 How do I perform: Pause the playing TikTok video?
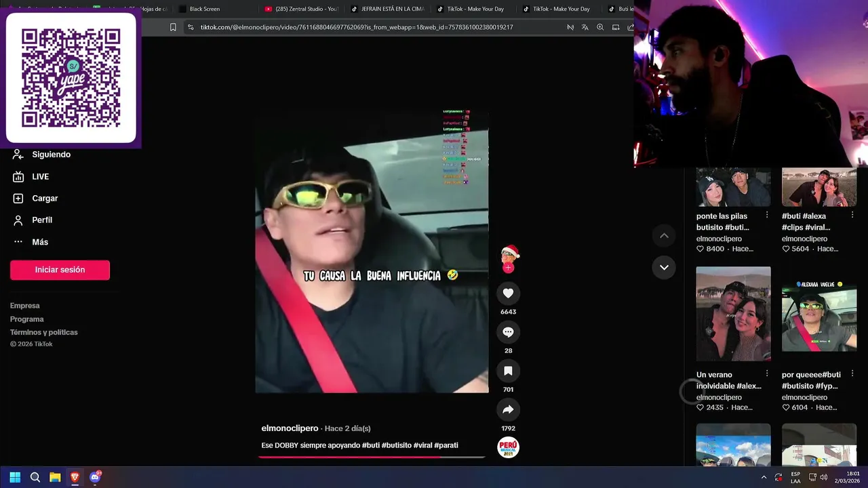tap(372, 251)
